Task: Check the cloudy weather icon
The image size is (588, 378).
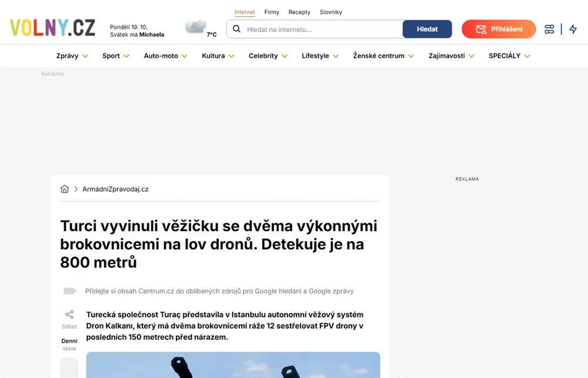Action: (195, 26)
